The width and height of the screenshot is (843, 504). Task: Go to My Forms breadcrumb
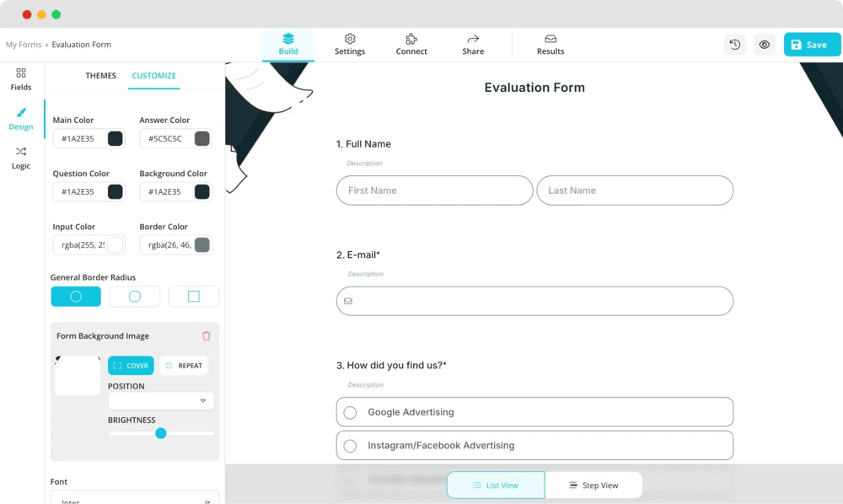coord(24,45)
